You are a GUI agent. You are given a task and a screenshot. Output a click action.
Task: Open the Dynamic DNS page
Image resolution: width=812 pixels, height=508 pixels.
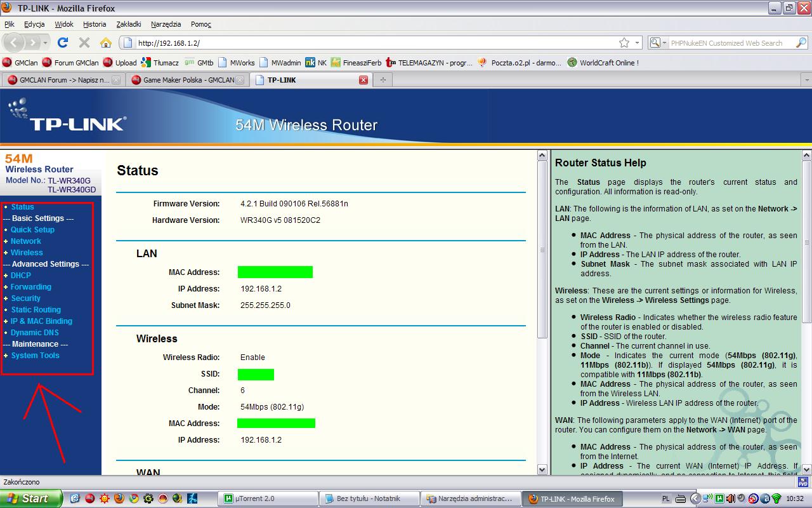(x=34, y=333)
